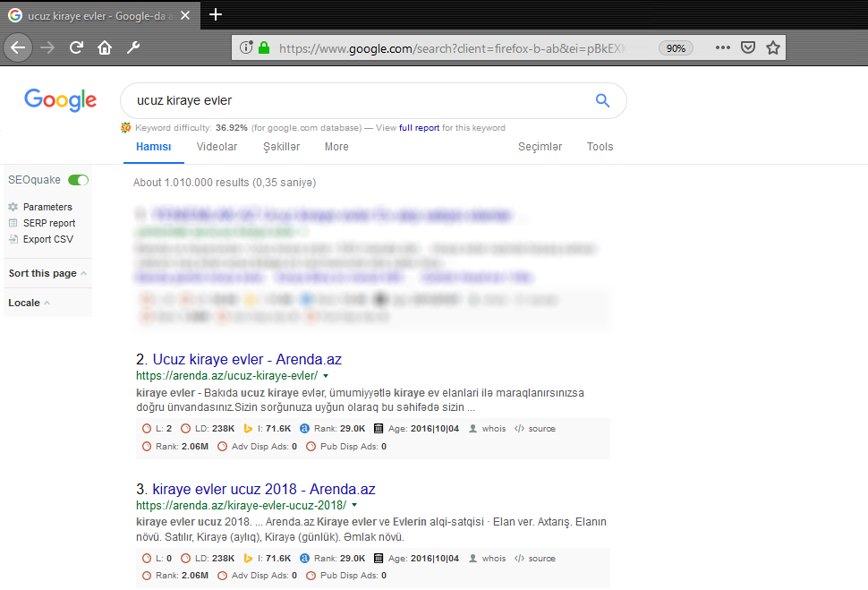Save page to Pocket icon
This screenshot has width=868, height=590.
748,47
